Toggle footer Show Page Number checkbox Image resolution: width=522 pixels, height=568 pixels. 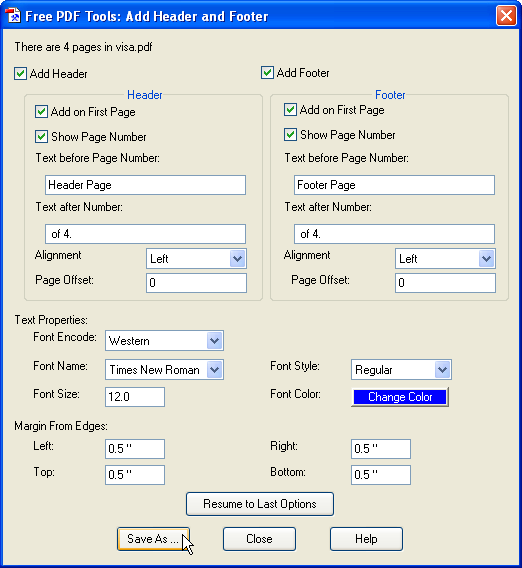[x=290, y=135]
